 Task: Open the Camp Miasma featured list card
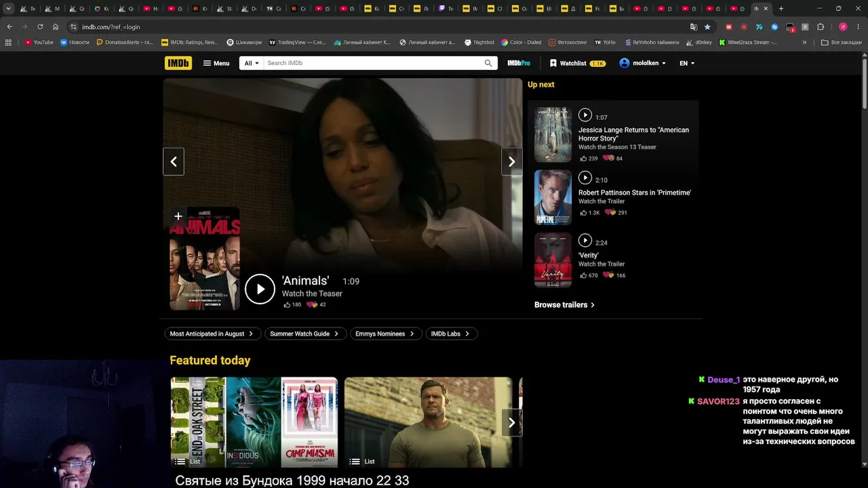click(x=254, y=422)
